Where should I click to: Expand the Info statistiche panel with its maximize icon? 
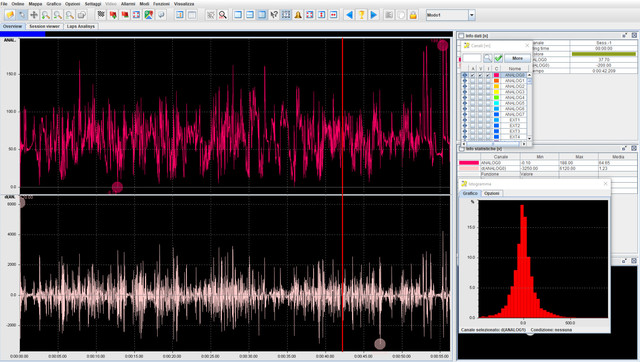[x=634, y=149]
